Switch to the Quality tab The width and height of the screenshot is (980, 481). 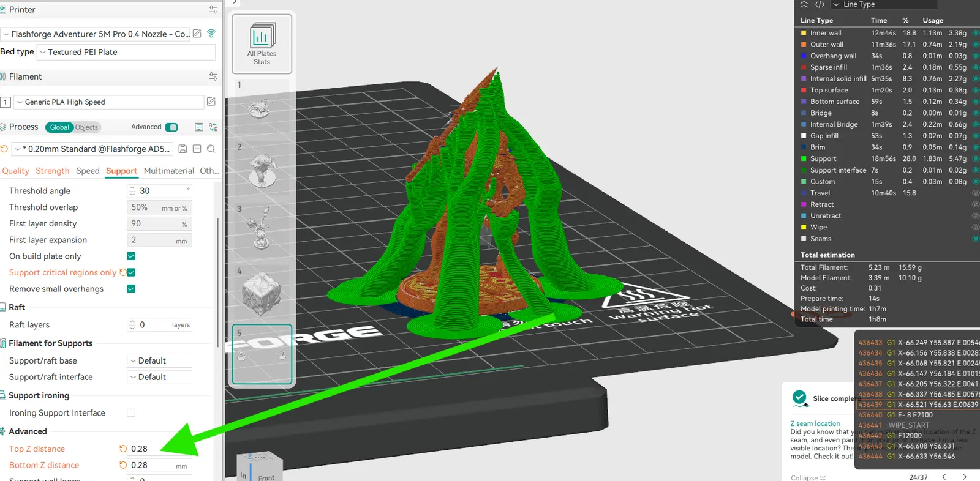pyautogui.click(x=15, y=171)
